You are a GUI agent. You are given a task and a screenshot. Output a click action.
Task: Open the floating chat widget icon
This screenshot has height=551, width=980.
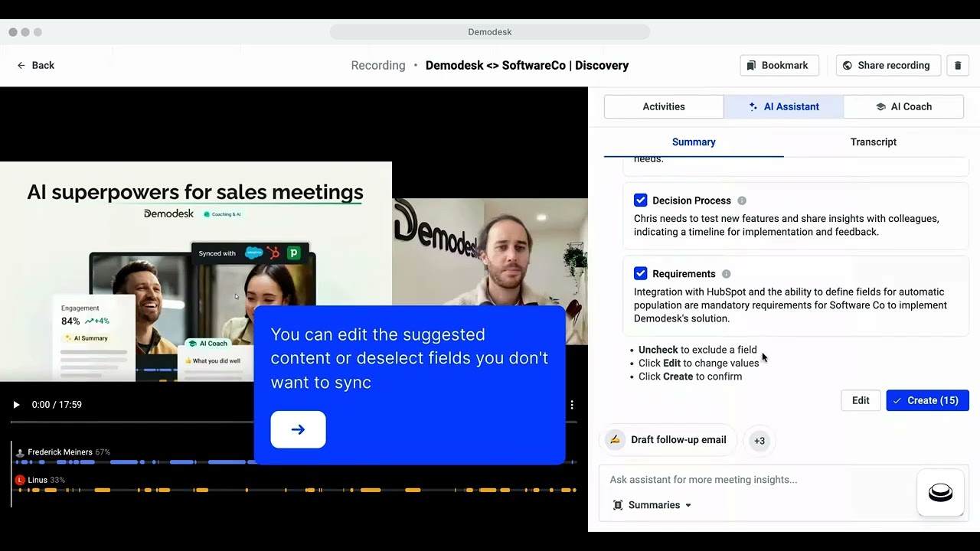pos(940,493)
